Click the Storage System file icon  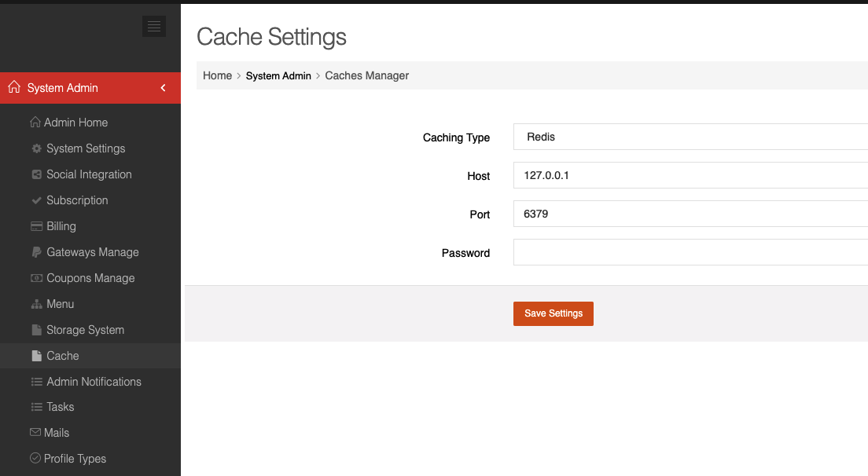(x=36, y=330)
